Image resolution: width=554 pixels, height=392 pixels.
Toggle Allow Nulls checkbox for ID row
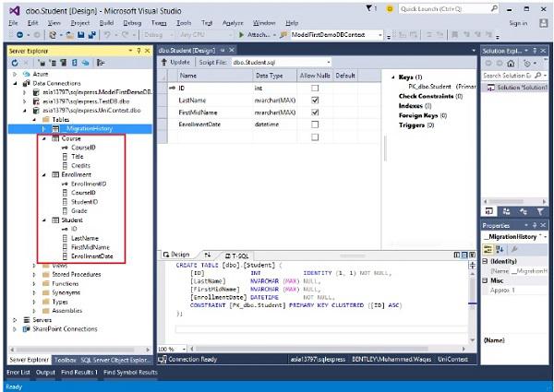(x=315, y=88)
